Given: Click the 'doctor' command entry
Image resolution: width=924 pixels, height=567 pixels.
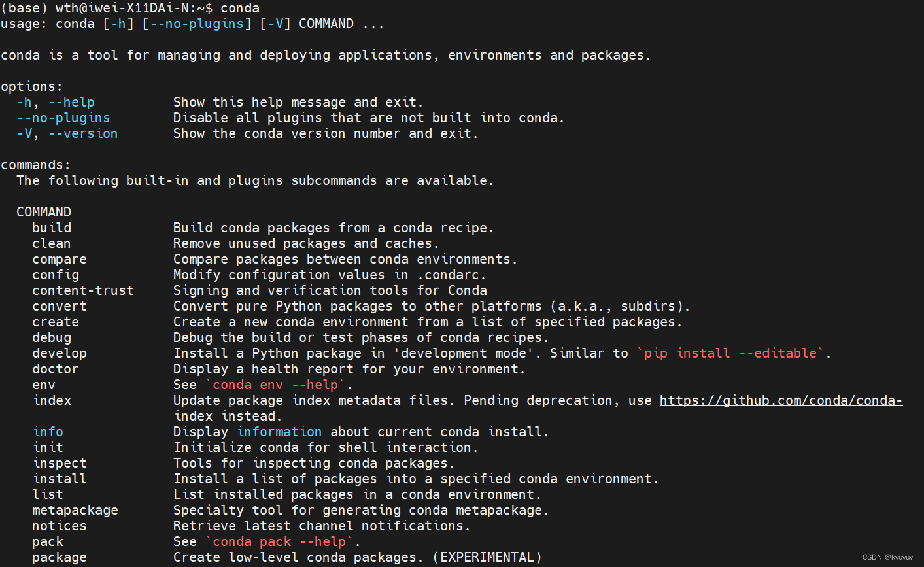Looking at the screenshot, I should tap(56, 369).
